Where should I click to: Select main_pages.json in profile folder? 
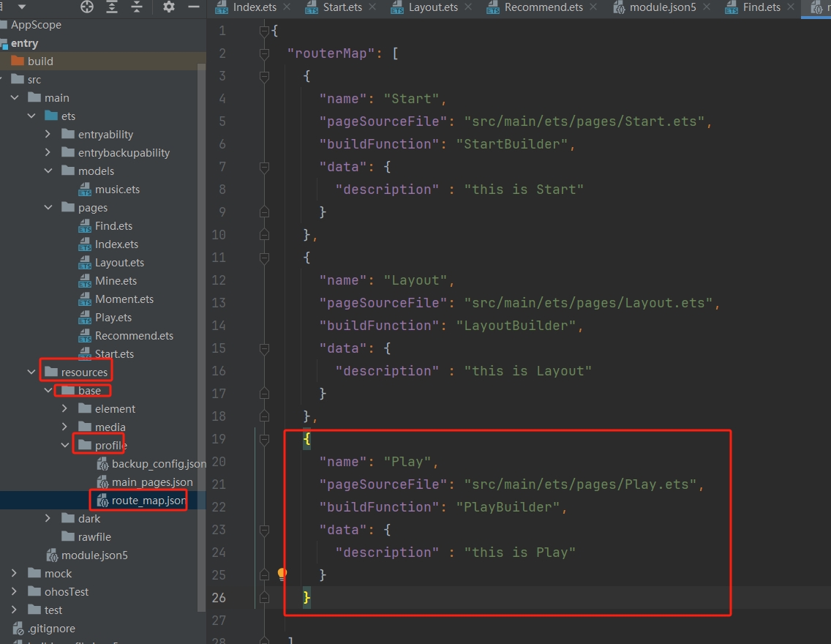pos(152,482)
